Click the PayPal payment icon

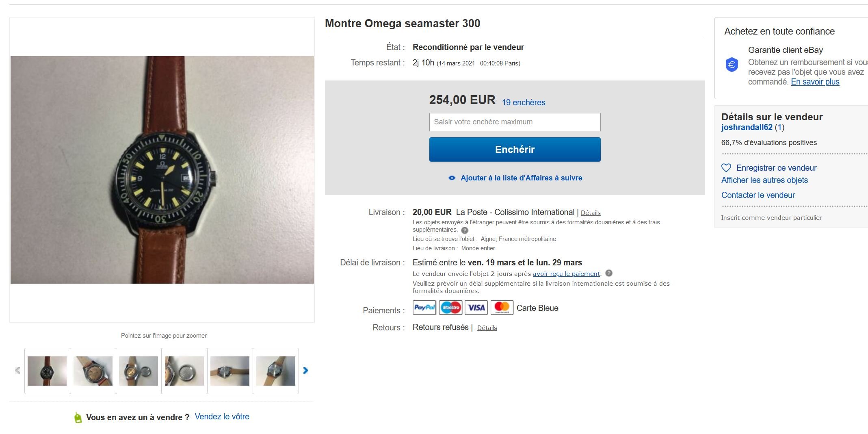coord(424,308)
